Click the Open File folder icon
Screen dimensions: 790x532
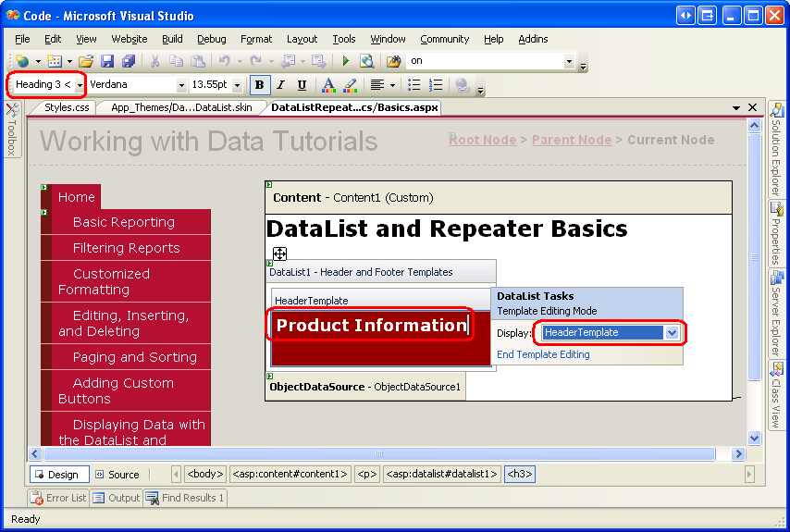pyautogui.click(x=85, y=61)
